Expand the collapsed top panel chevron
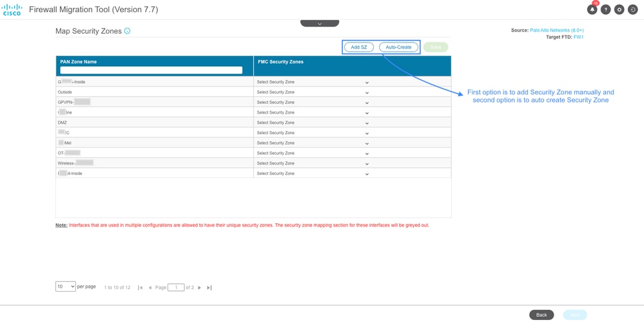This screenshot has width=644, height=322. pyautogui.click(x=320, y=23)
